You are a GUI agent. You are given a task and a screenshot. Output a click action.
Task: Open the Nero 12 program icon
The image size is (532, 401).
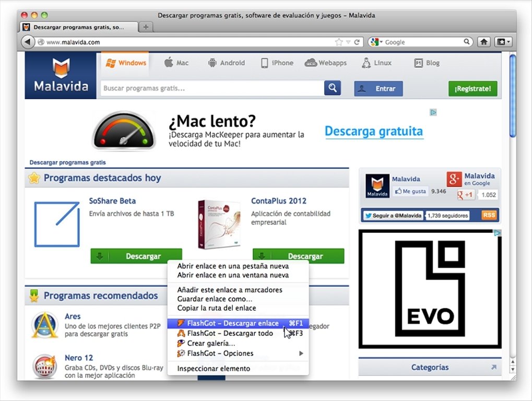pyautogui.click(x=44, y=367)
